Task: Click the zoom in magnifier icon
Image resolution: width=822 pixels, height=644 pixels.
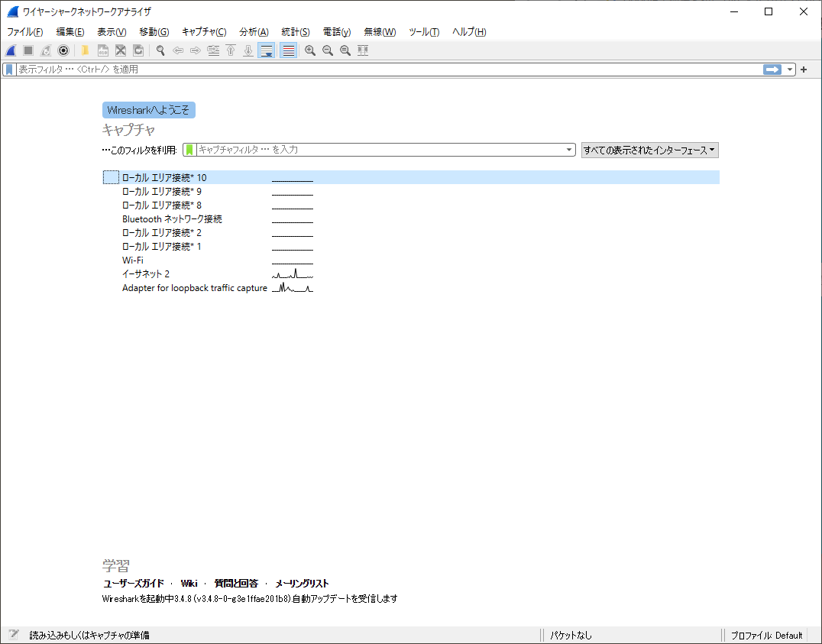Action: [x=310, y=50]
